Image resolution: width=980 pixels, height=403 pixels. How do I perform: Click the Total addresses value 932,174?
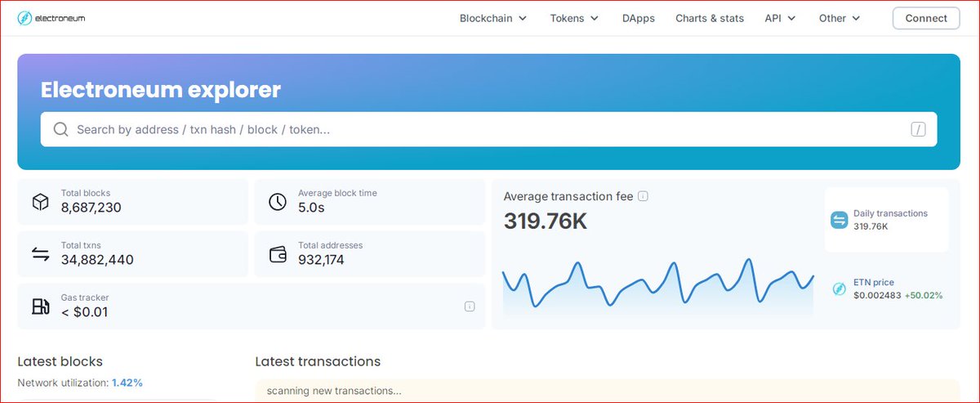click(321, 260)
